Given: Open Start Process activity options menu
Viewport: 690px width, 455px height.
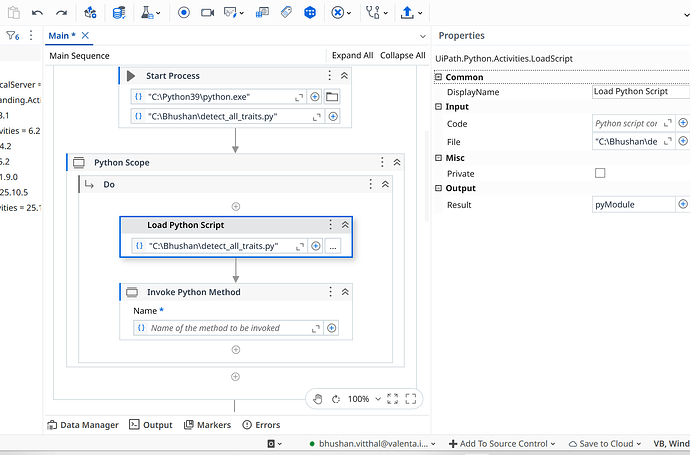Looking at the screenshot, I should (330, 76).
